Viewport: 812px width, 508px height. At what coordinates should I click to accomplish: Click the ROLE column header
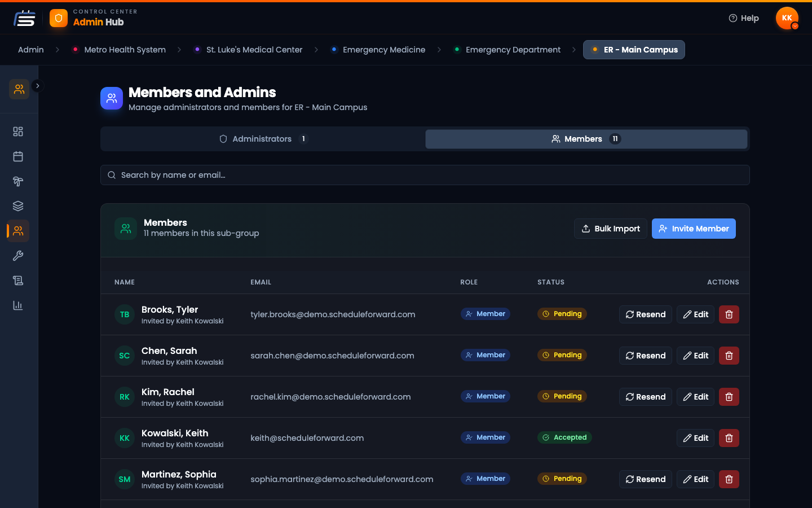[469, 282]
